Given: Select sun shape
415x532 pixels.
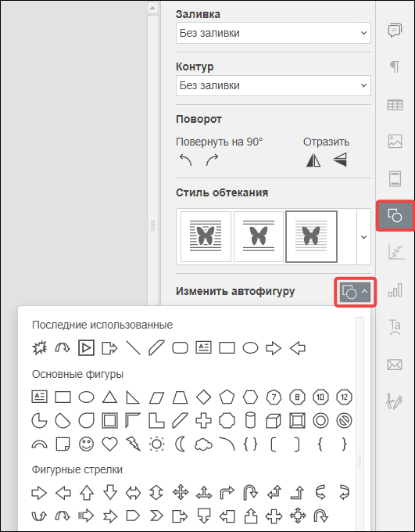Looking at the screenshot, I should [x=156, y=444].
